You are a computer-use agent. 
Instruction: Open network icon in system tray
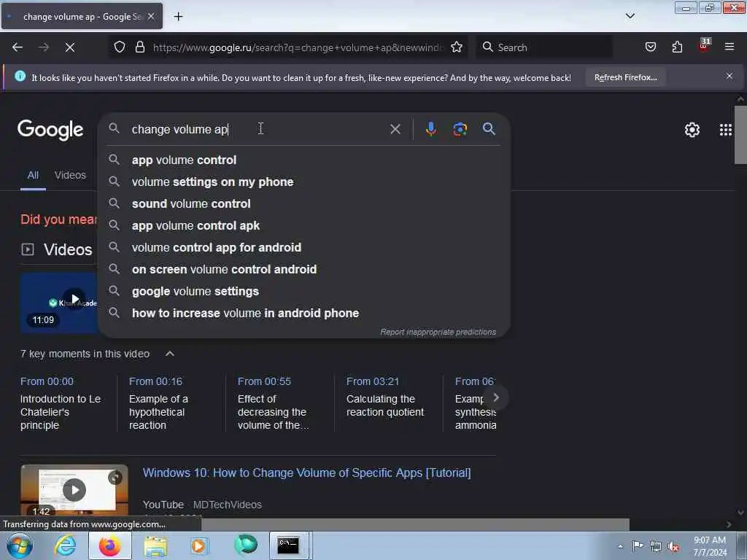(656, 546)
